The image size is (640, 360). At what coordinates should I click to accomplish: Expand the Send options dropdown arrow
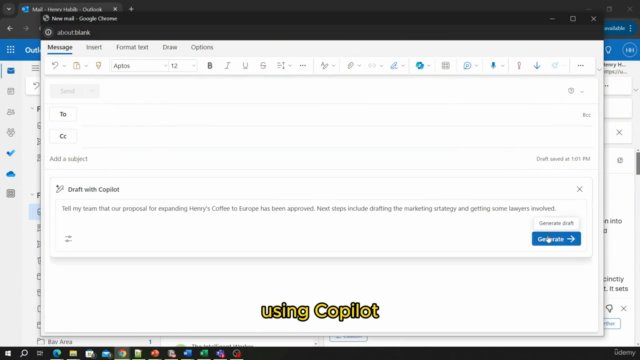click(92, 91)
